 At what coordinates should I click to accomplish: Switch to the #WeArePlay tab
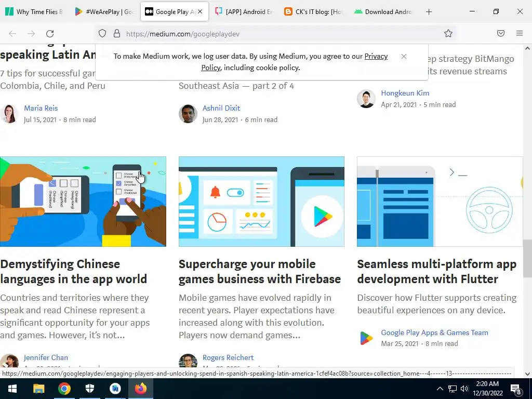(x=104, y=12)
